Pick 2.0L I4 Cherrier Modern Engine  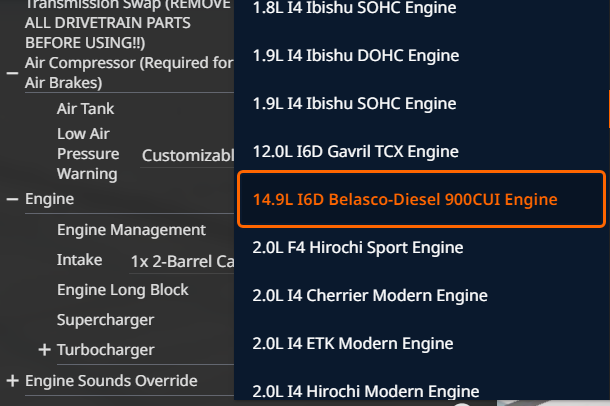(369, 295)
